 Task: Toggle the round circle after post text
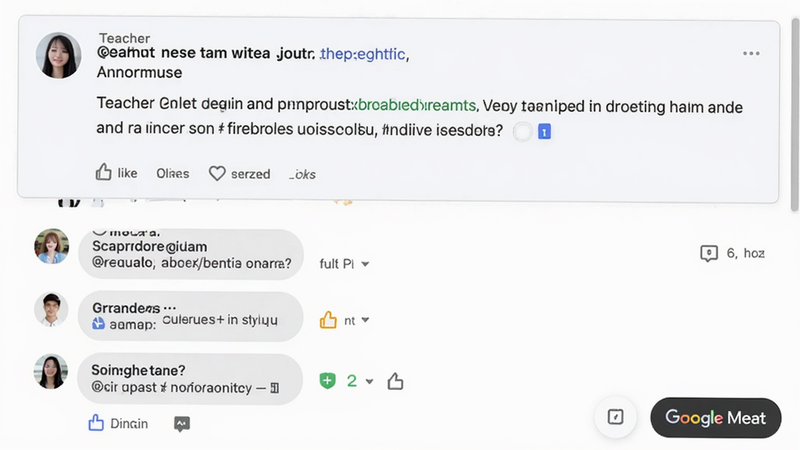tap(522, 132)
